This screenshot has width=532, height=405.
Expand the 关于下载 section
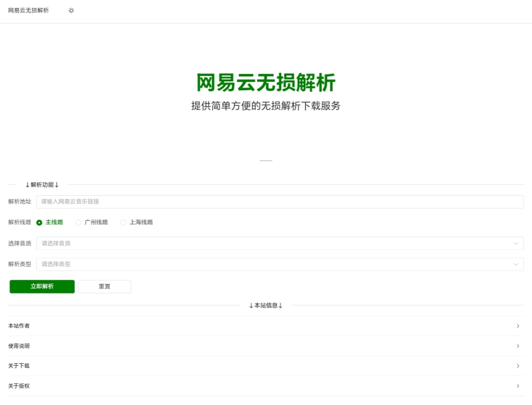266,366
